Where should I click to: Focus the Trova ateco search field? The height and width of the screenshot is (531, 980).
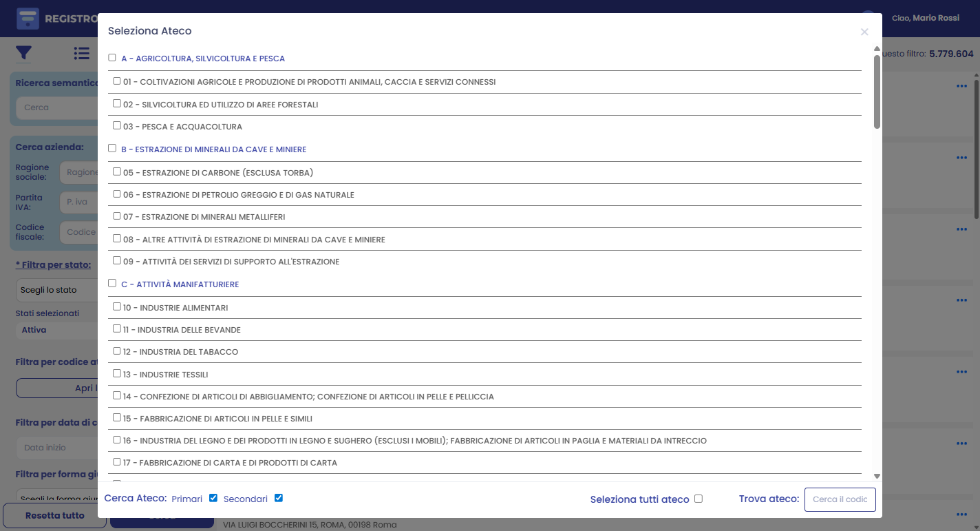click(840, 499)
